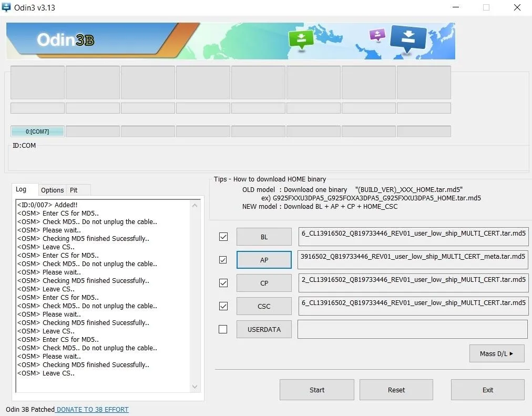Viewport: 532px width, 416px height.
Task: Open the DONATE TO 3B EFFORT link
Action: coord(93,409)
